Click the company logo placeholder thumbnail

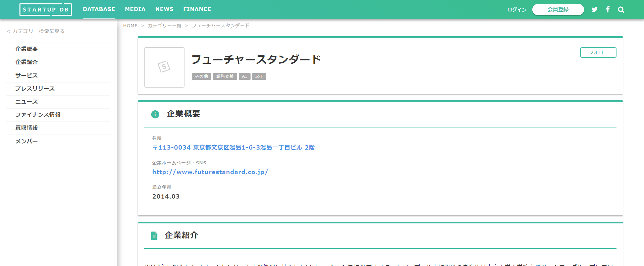(164, 67)
